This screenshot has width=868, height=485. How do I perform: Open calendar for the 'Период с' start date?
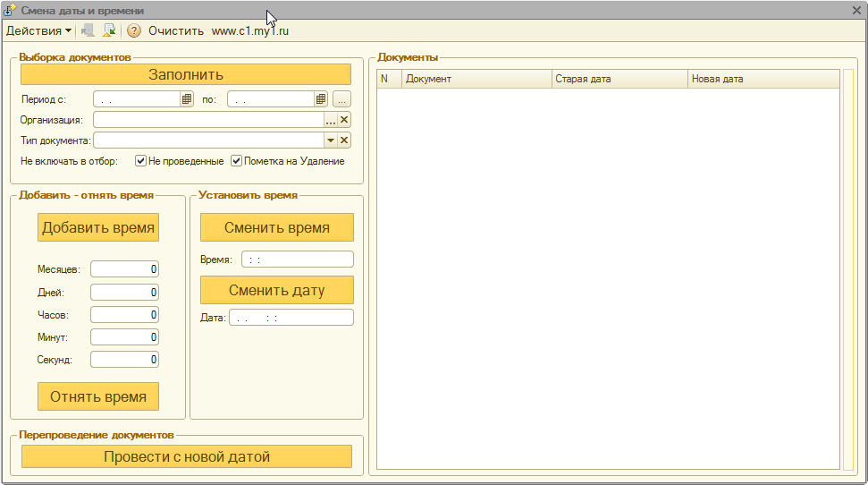point(188,99)
